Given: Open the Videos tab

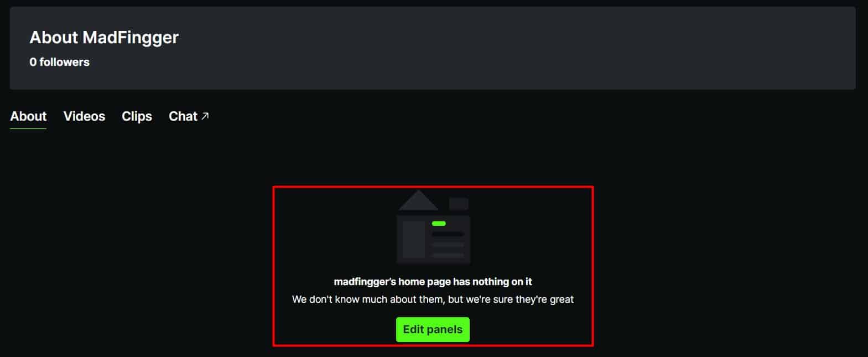Looking at the screenshot, I should 84,116.
